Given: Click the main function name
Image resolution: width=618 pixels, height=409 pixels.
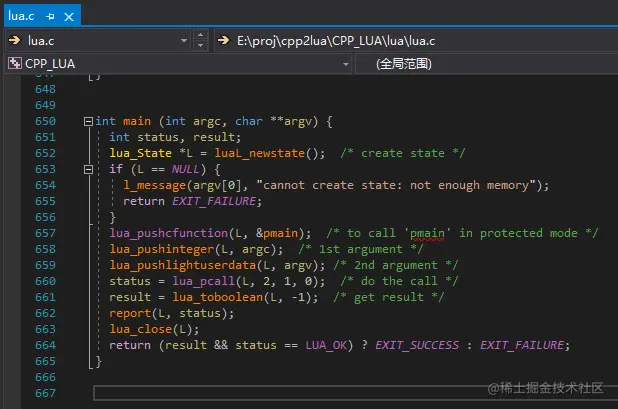Looking at the screenshot, I should 137,121.
